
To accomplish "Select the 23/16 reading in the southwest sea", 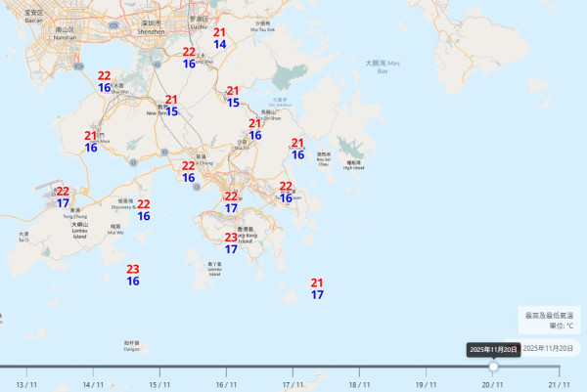I will 133,276.
